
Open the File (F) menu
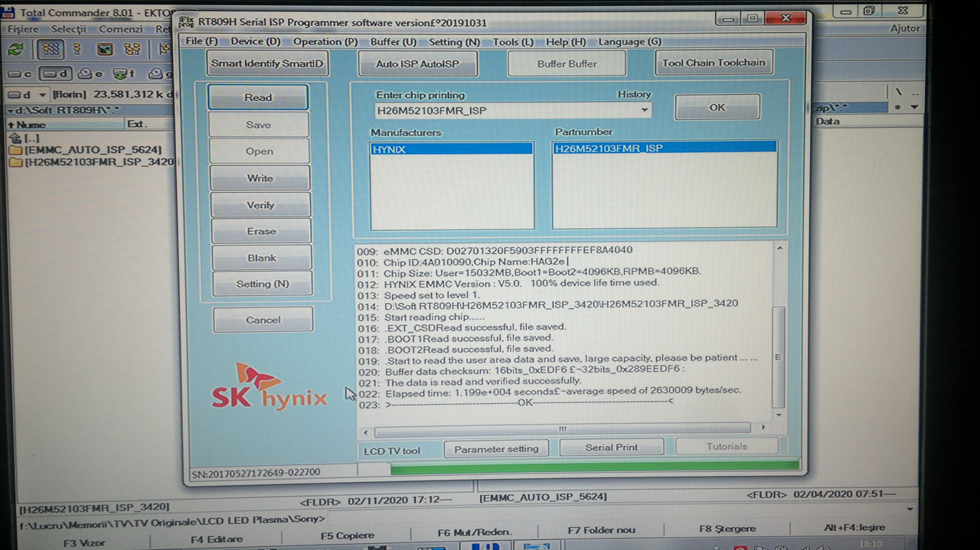coord(202,41)
